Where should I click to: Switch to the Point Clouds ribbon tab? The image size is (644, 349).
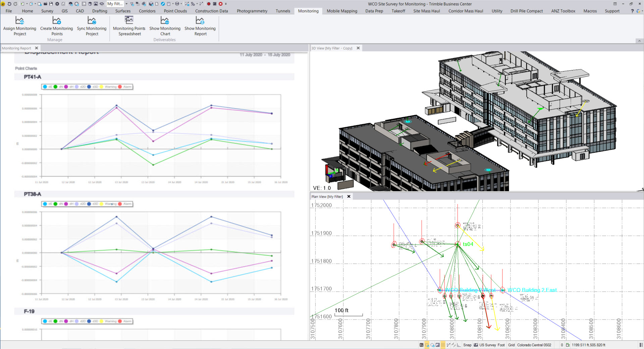pyautogui.click(x=175, y=11)
